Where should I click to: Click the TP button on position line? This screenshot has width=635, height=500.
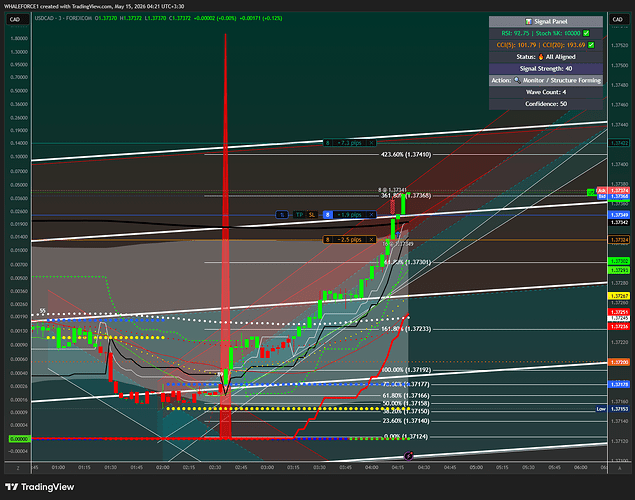coord(299,215)
